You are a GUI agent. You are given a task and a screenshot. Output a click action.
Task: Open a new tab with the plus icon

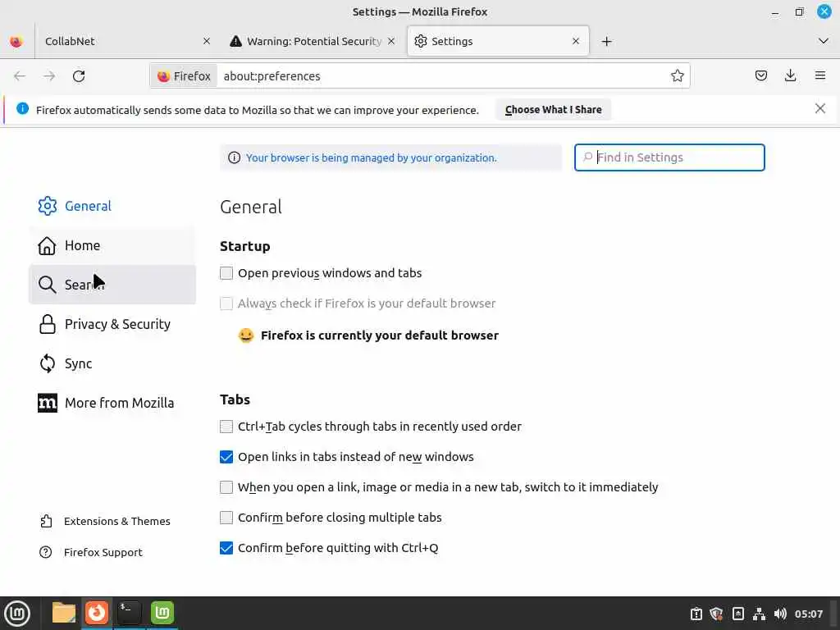pyautogui.click(x=606, y=41)
